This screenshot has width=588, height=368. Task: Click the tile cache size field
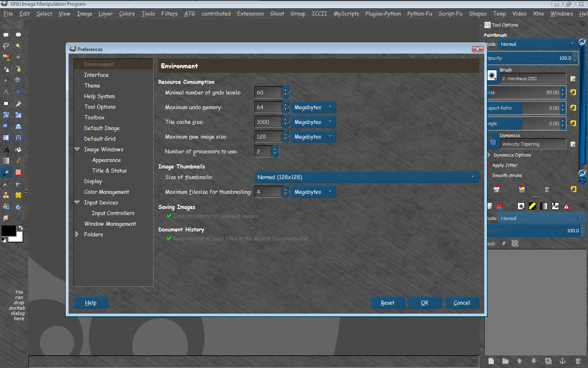point(268,122)
